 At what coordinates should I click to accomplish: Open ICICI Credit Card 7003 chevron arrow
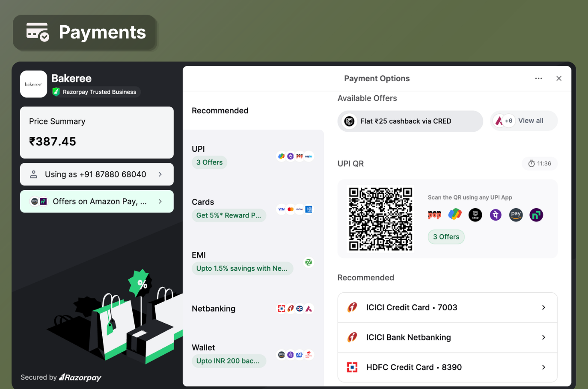[x=543, y=307]
